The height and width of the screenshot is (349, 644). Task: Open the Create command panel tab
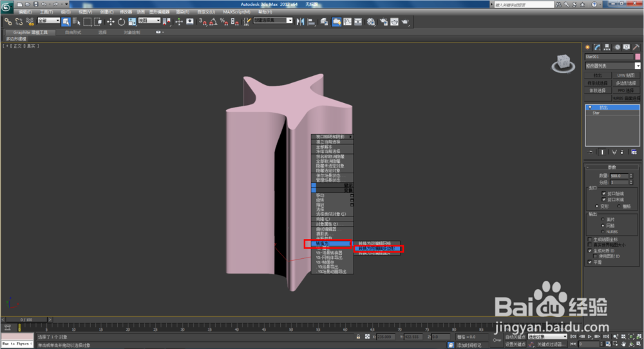coord(588,47)
